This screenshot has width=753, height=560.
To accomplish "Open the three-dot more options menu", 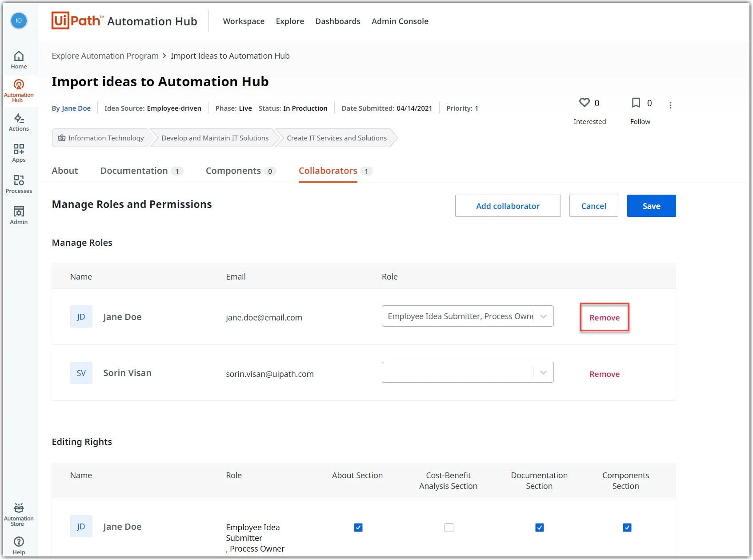I will [670, 105].
